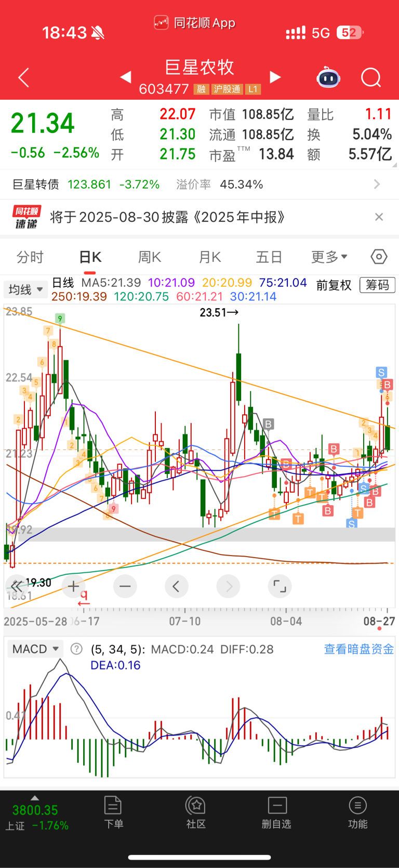Switch to 月K tab
The width and height of the screenshot is (399, 868).
point(210,257)
